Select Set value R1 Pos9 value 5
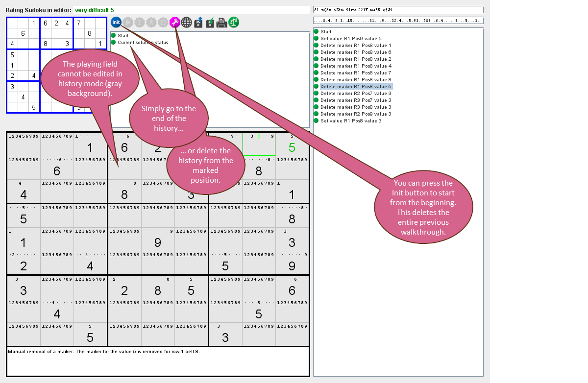588x383 pixels. click(x=351, y=39)
